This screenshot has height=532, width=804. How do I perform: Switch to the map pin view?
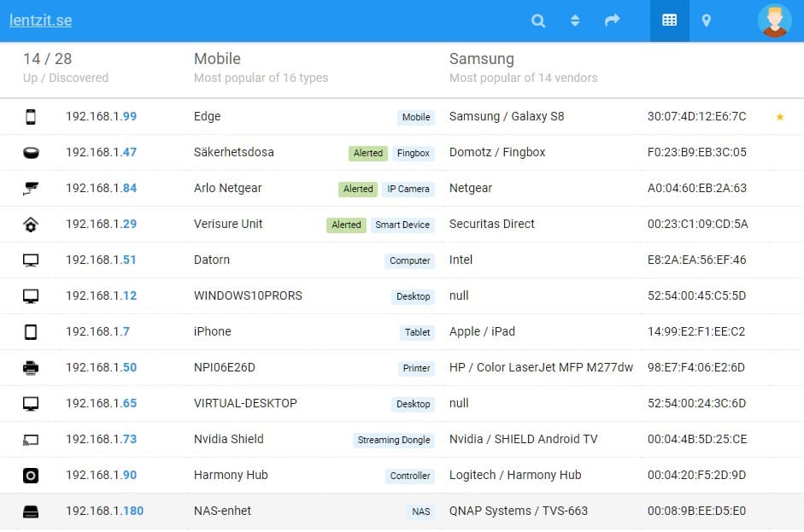pos(707,20)
